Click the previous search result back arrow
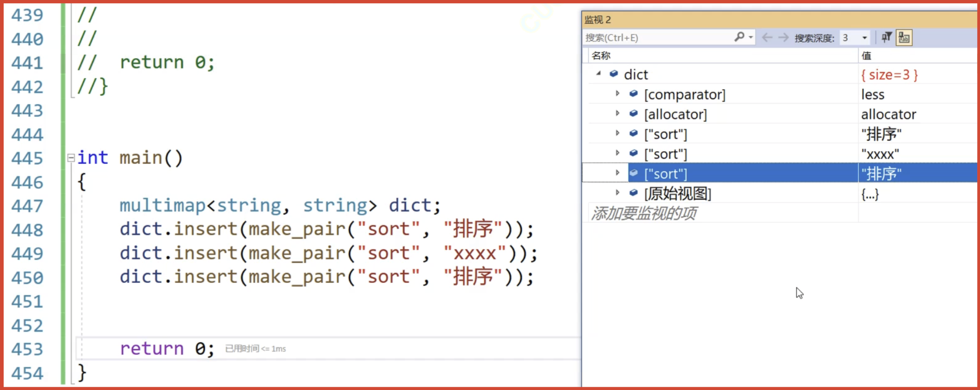The image size is (980, 390). (767, 37)
